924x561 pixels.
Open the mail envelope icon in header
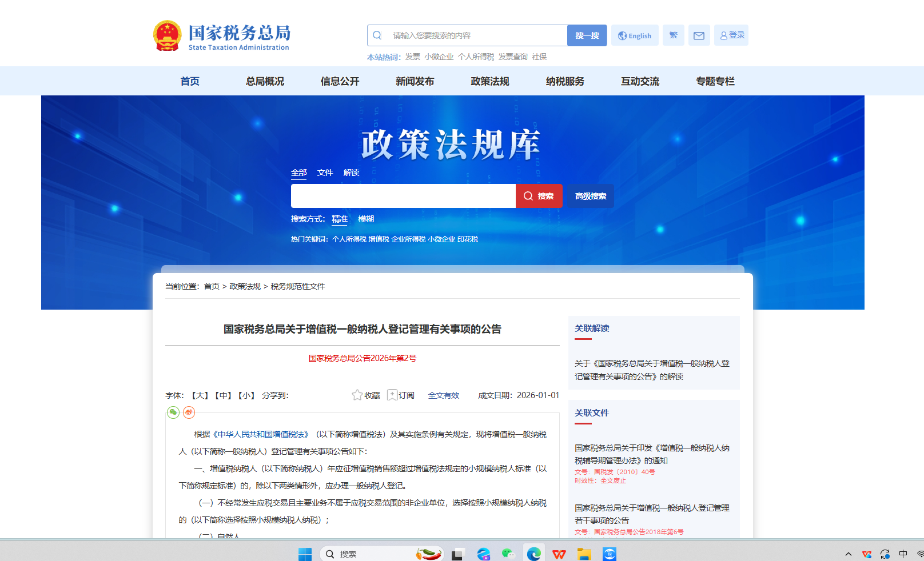click(699, 35)
